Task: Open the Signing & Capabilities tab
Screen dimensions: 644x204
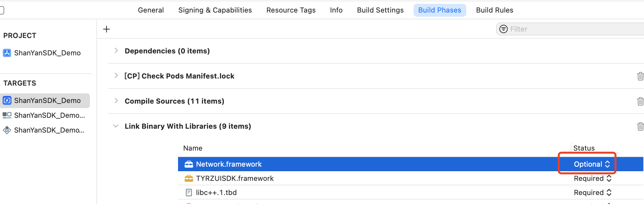Action: pos(215,10)
